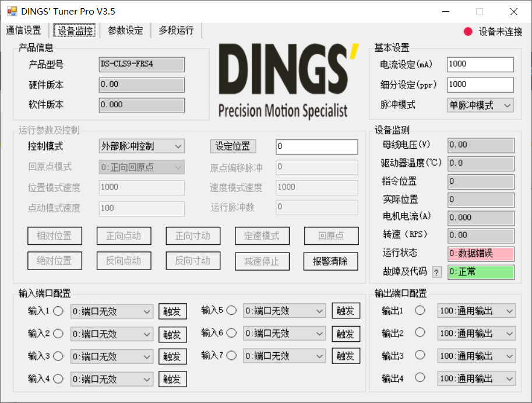Click the 触发 button for 输入7
Image resolution: width=532 pixels, height=403 pixels.
pos(346,356)
